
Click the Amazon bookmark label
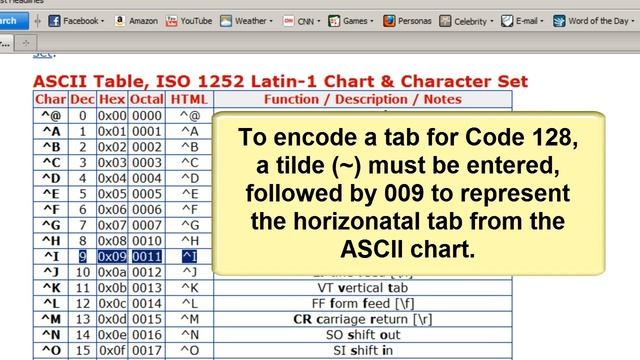(x=143, y=21)
